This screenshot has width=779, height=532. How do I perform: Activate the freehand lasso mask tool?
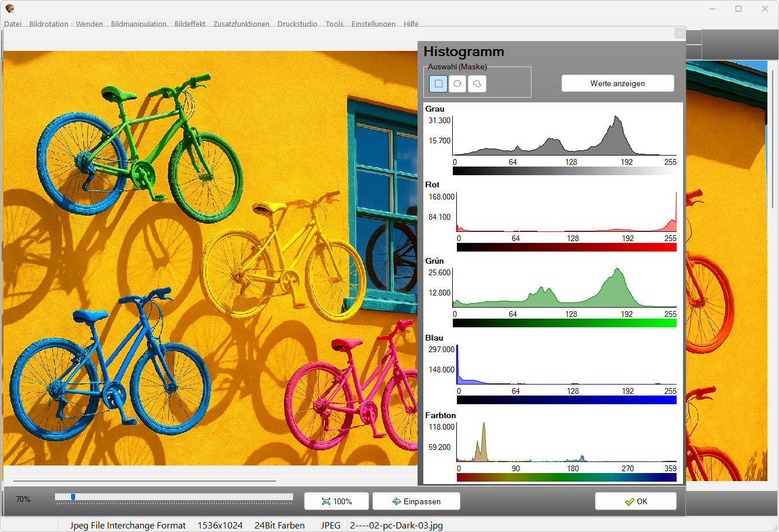tap(477, 84)
